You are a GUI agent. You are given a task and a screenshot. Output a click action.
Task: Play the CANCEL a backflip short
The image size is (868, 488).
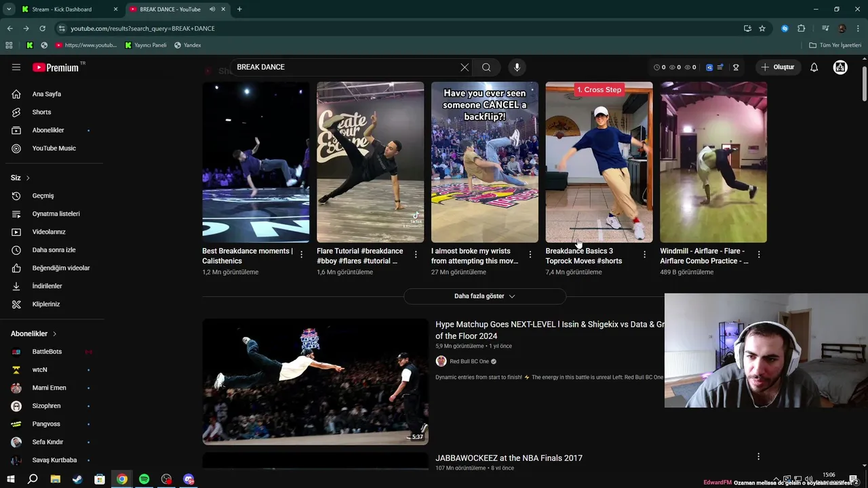coord(485,162)
